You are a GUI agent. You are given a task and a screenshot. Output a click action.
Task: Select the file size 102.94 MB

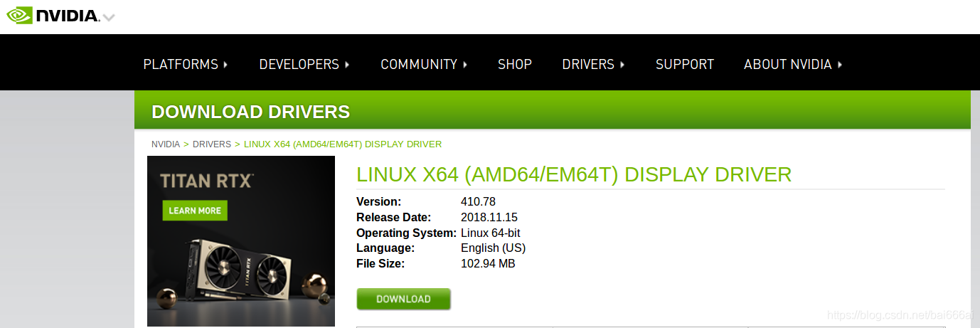[x=488, y=264]
